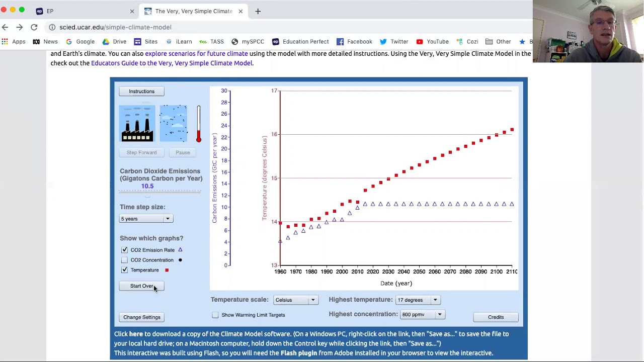The image size is (644, 362).
Task: Open the Educators Guide link
Action: coord(172,63)
